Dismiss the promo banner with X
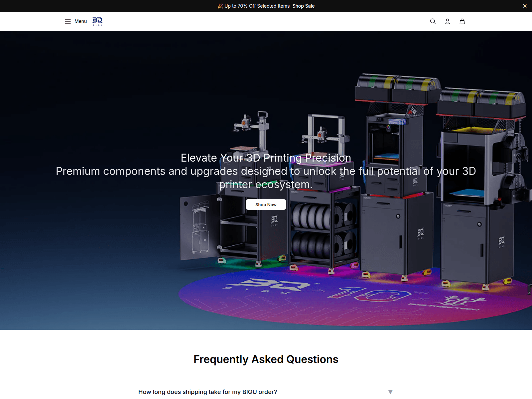The width and height of the screenshot is (532, 399). pos(525,6)
